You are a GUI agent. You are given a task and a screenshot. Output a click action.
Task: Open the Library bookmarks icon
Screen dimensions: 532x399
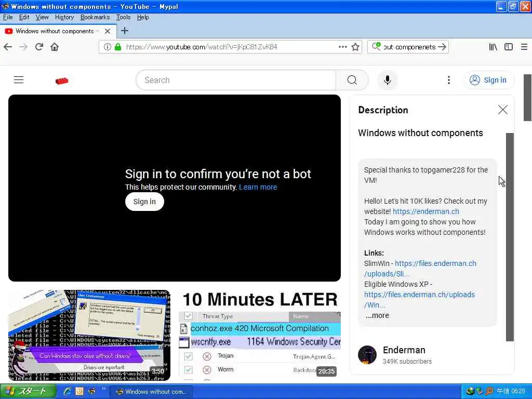(493, 47)
